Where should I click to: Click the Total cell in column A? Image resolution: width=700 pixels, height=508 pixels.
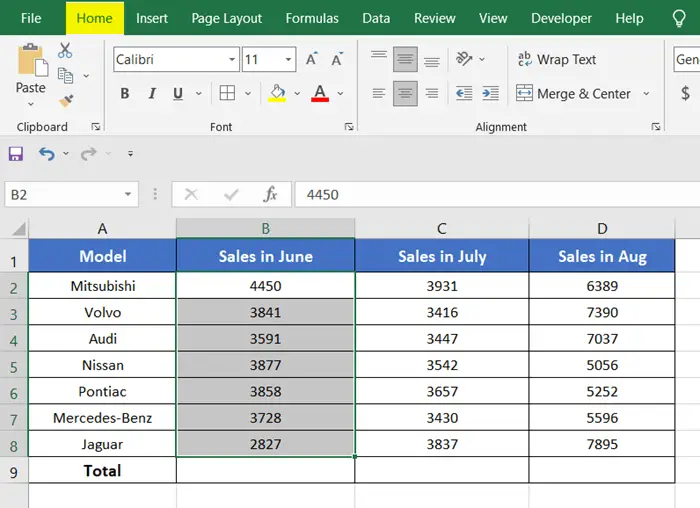102,471
